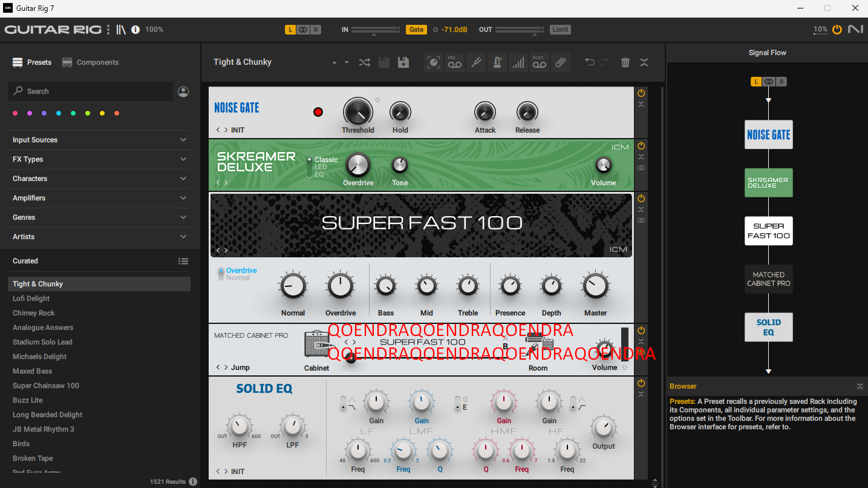Click the preset Search field
Viewport: 868px width, 488px height.
tap(90, 91)
